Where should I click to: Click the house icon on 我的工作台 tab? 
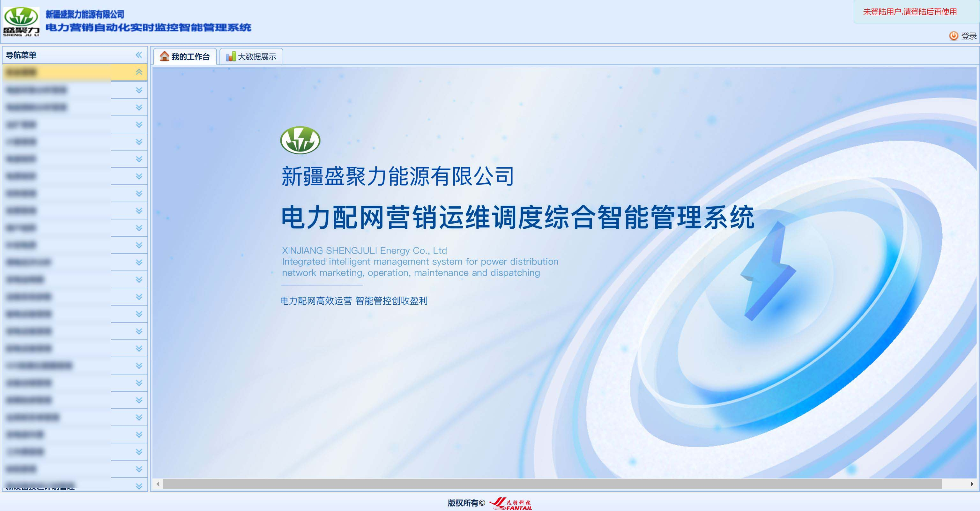tap(164, 56)
